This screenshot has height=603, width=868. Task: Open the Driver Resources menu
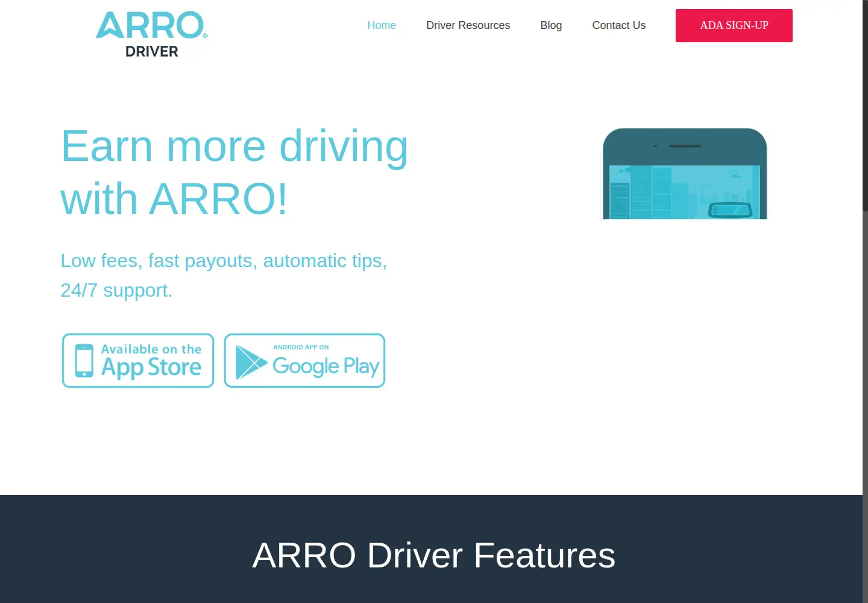(x=468, y=25)
